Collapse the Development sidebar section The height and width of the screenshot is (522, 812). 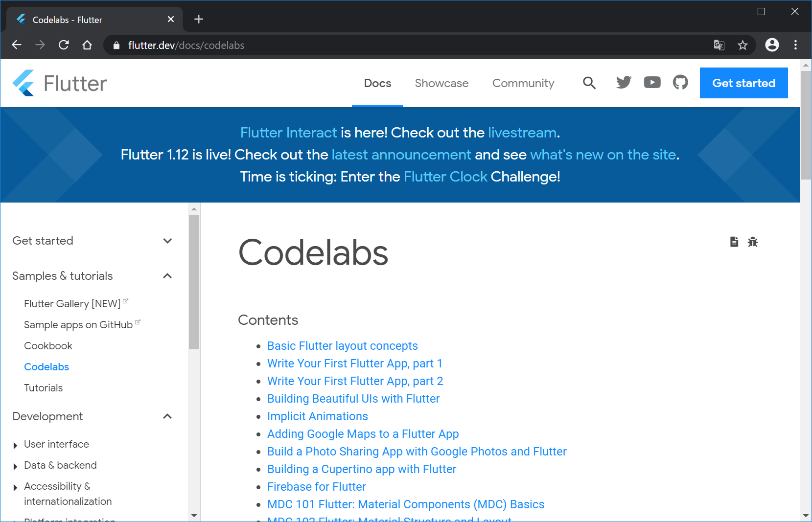point(167,416)
